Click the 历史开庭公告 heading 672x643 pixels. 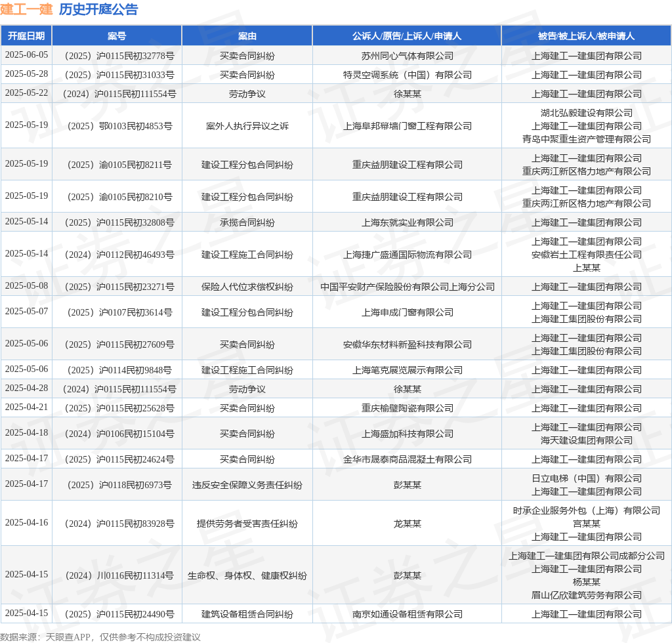[98, 9]
